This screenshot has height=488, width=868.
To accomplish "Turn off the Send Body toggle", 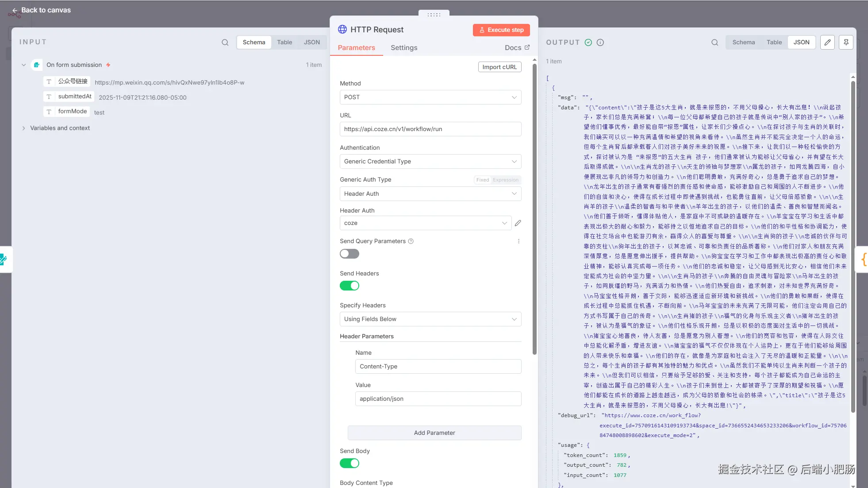I will pyautogui.click(x=349, y=463).
